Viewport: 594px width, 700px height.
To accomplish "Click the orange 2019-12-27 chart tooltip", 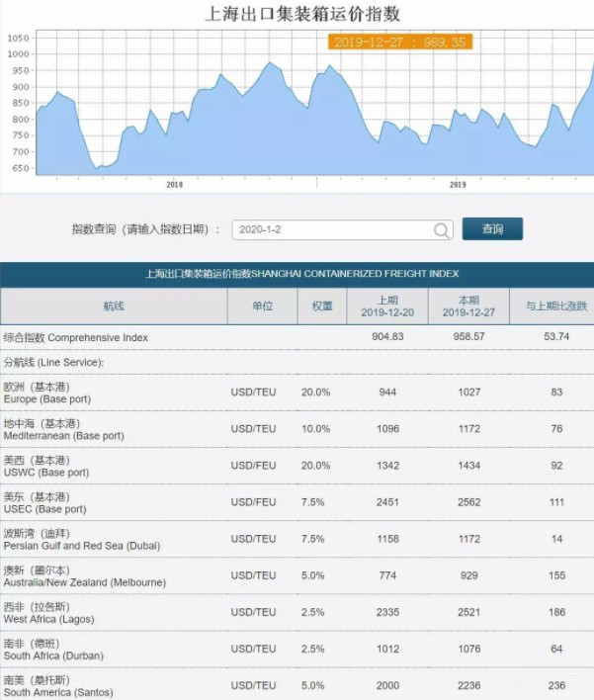I will pyautogui.click(x=400, y=42).
